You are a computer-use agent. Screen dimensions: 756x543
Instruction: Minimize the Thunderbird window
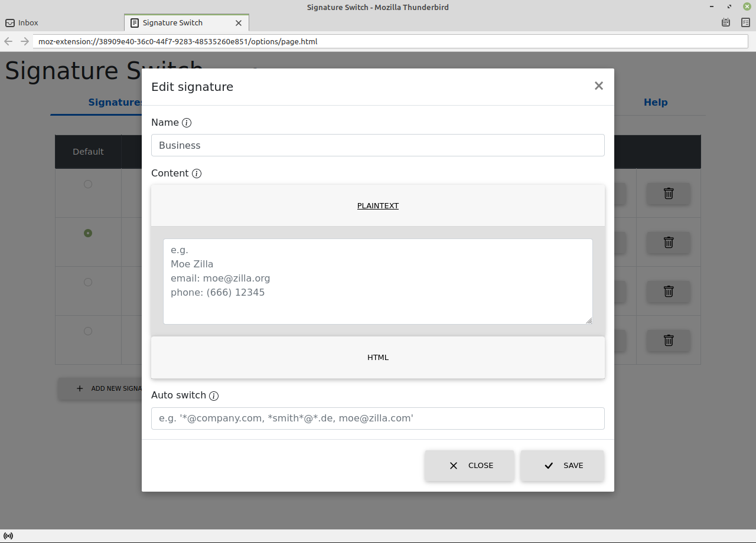(713, 6)
